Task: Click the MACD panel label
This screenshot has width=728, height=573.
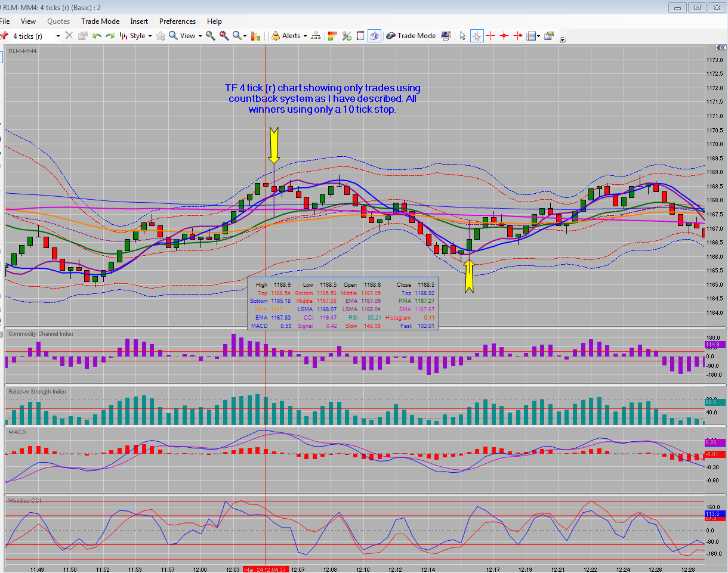Action: pos(17,432)
